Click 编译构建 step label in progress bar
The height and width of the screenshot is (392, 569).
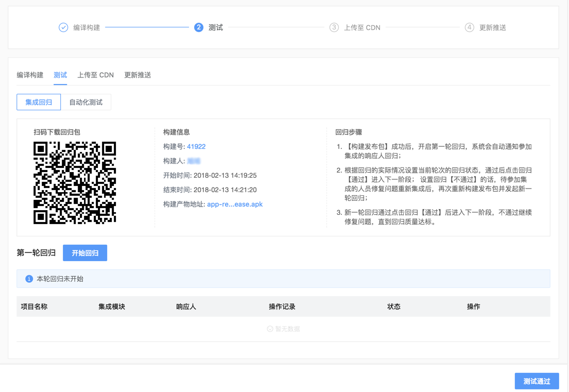point(87,28)
